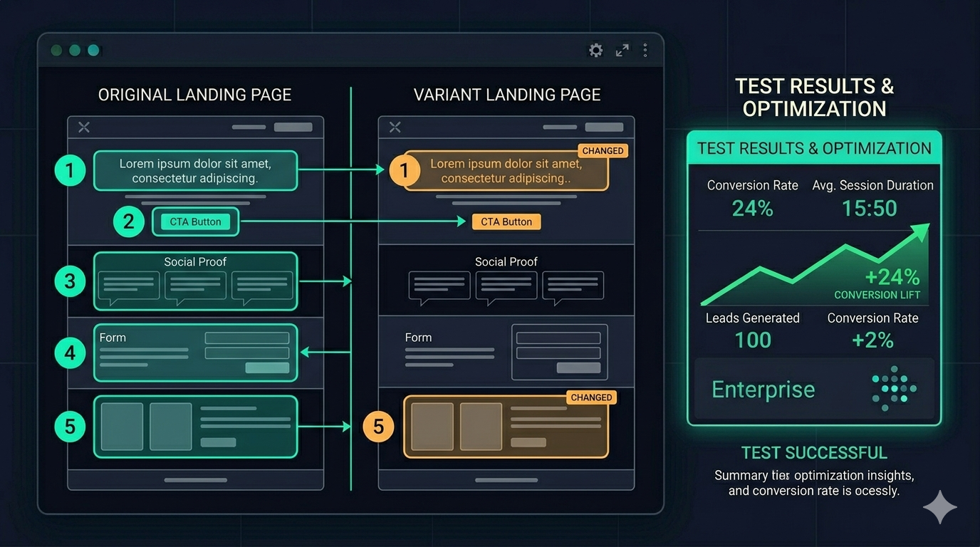Select orange badge 5 on variant page
This screenshot has width=980, height=547.
coord(378,427)
